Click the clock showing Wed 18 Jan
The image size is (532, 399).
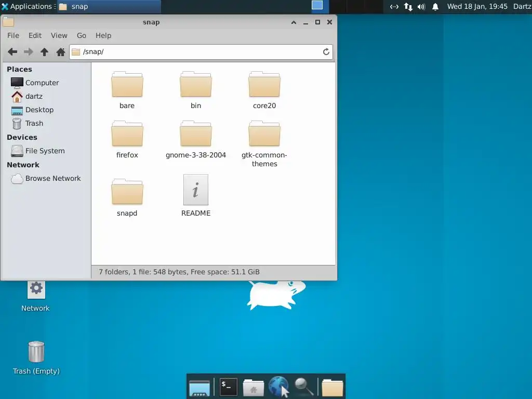(x=477, y=6)
